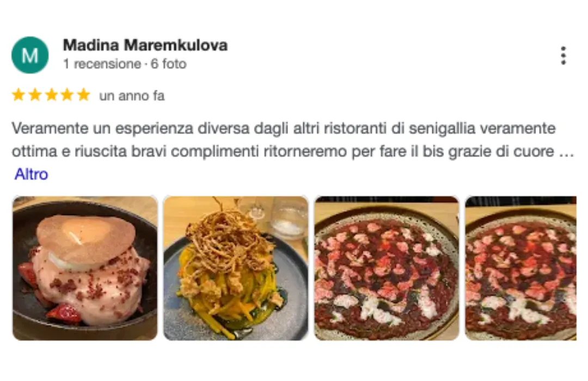Click the second yellow rating star
Image resolution: width=588 pixels, height=381 pixels.
point(35,95)
